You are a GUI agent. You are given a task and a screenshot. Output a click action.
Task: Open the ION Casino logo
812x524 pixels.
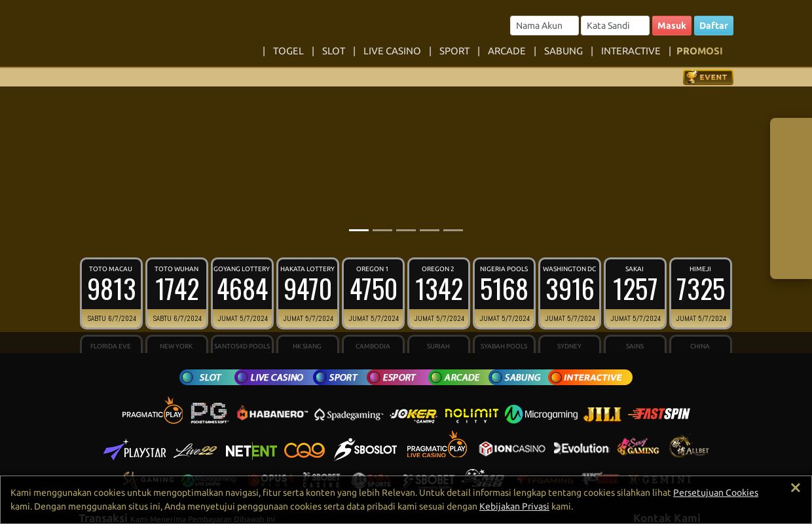click(x=512, y=449)
